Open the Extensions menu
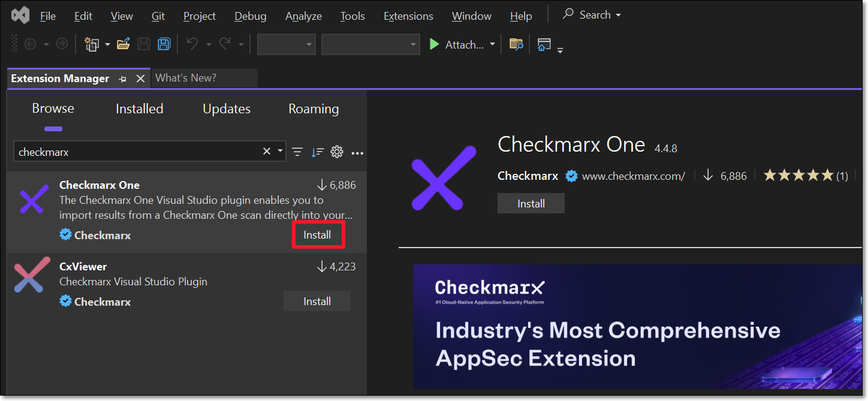The height and width of the screenshot is (401, 868). coord(408,16)
